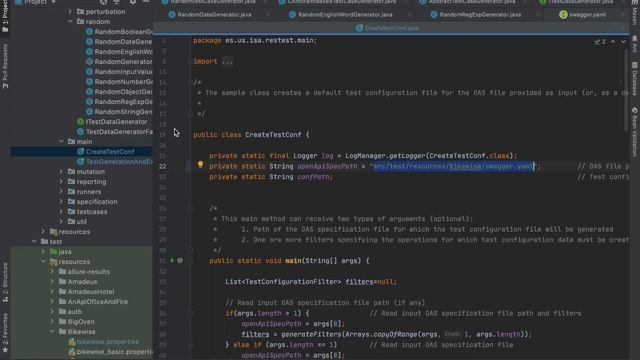Click the editor vertical scrollbar
640x360 pixels.
click(627, 90)
